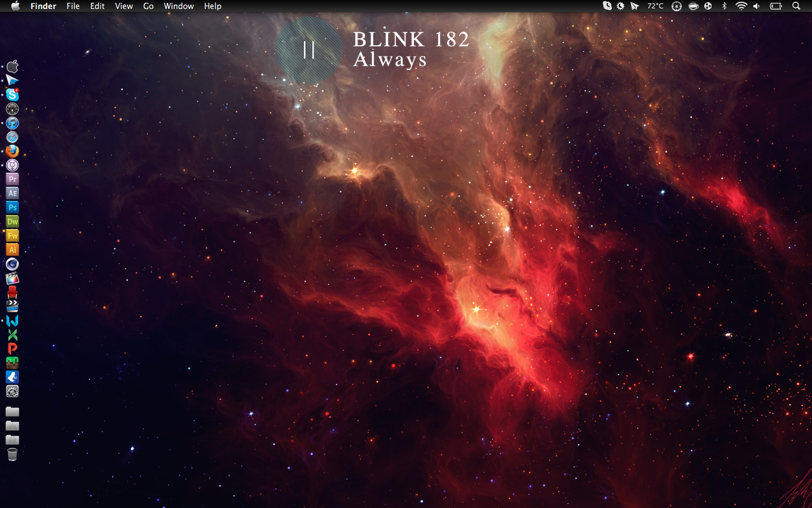Open the sun/moon brightness menu bar icon
This screenshot has width=812, height=508.
(621, 6)
